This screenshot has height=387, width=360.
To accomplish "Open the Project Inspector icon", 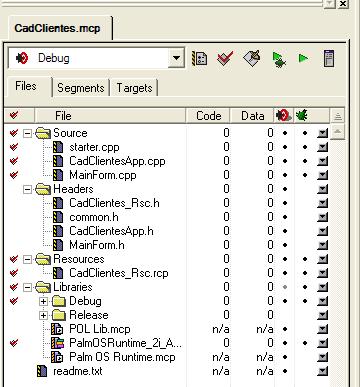I will click(x=329, y=59).
